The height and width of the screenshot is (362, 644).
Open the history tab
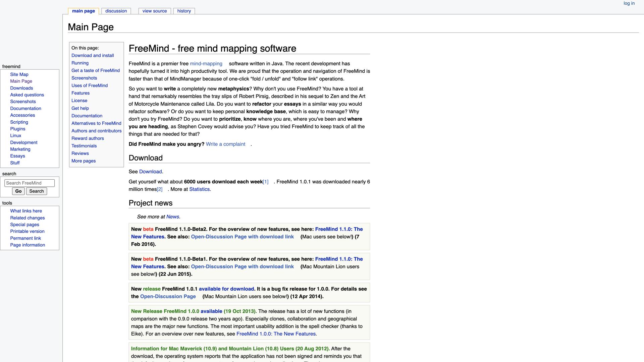pyautogui.click(x=184, y=11)
